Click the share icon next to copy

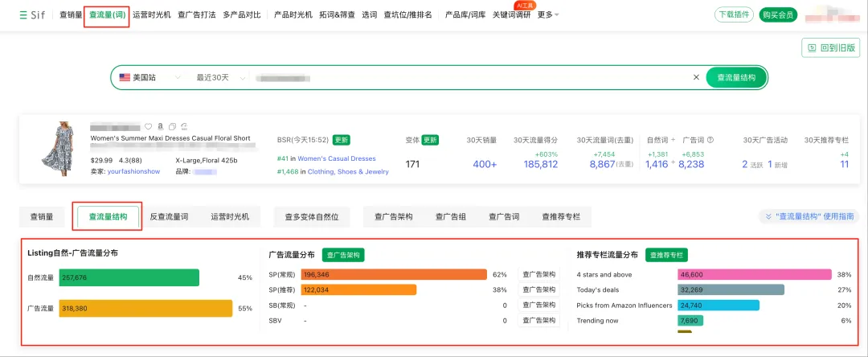pyautogui.click(x=184, y=126)
